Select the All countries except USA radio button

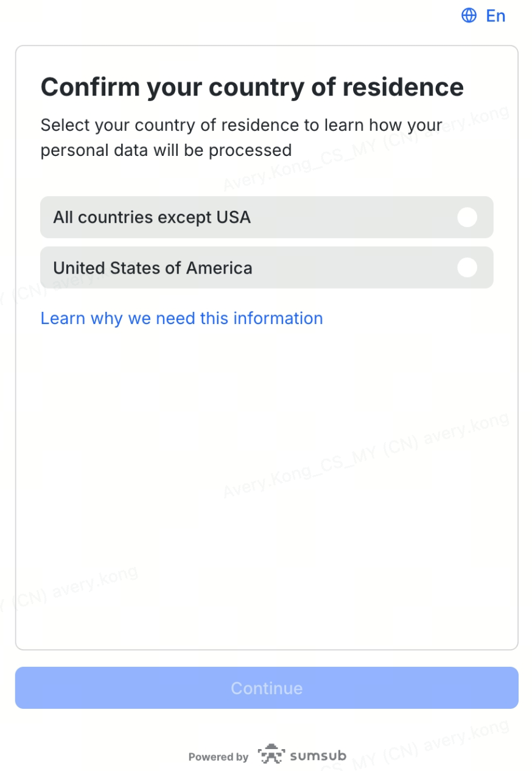(467, 217)
